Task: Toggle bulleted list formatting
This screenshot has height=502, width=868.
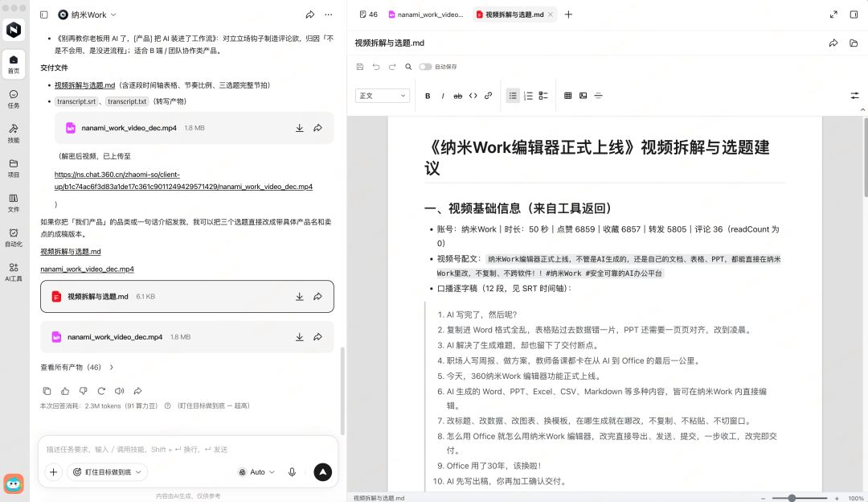Action: pyautogui.click(x=513, y=96)
